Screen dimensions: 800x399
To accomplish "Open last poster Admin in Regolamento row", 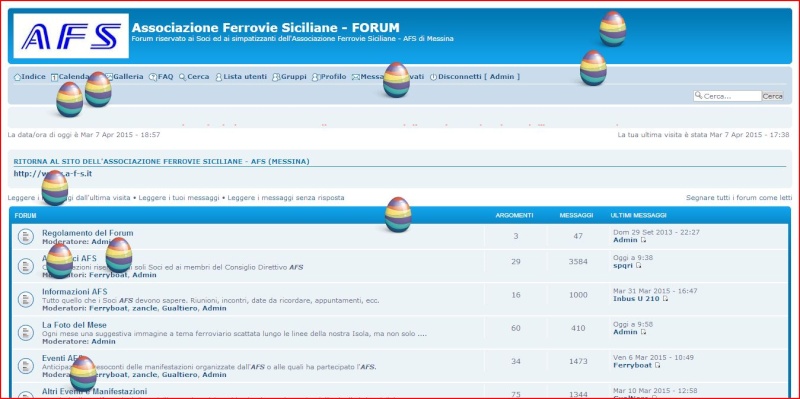I will (x=626, y=240).
